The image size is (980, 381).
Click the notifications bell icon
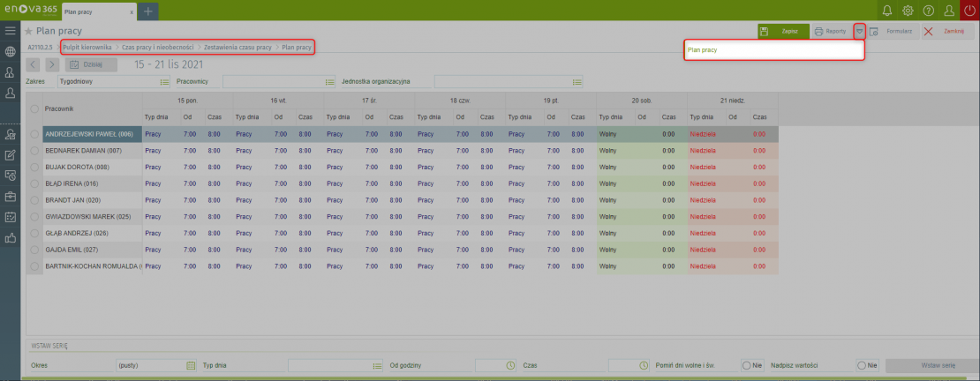[887, 11]
